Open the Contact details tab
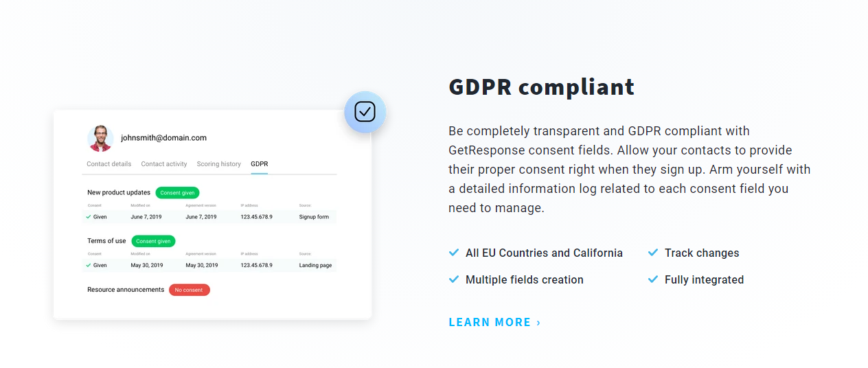 [x=108, y=164]
